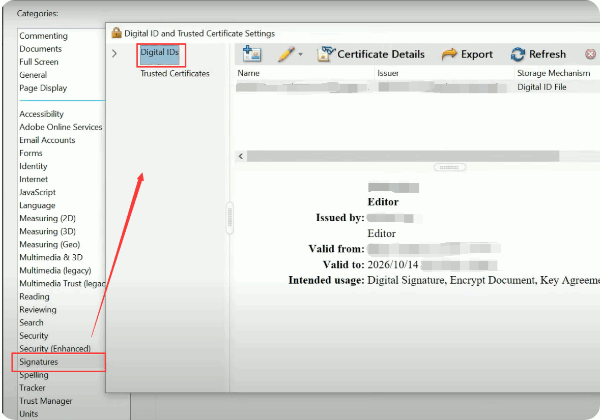Sort list by Name column header
Viewport: 600px width, 420px height.
[248, 73]
